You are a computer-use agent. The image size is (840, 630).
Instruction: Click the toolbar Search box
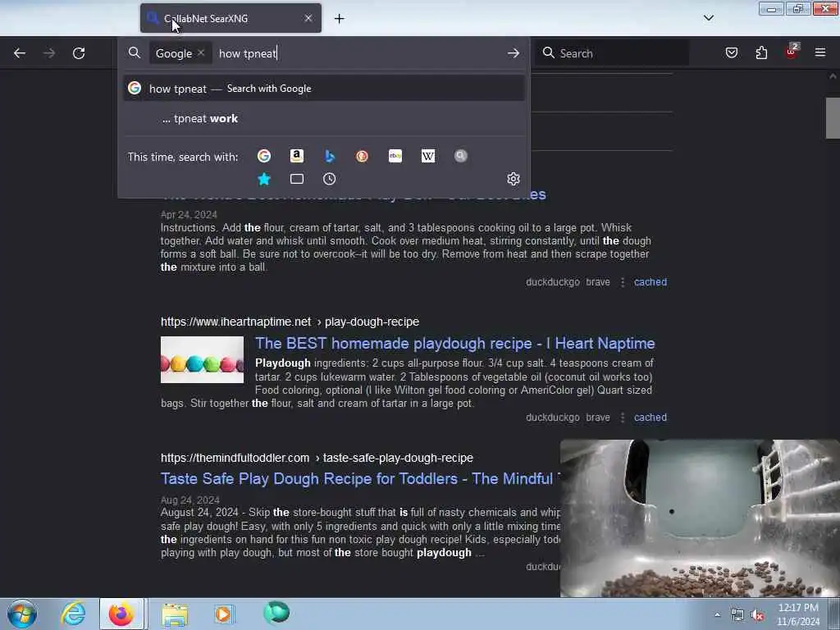(612, 53)
